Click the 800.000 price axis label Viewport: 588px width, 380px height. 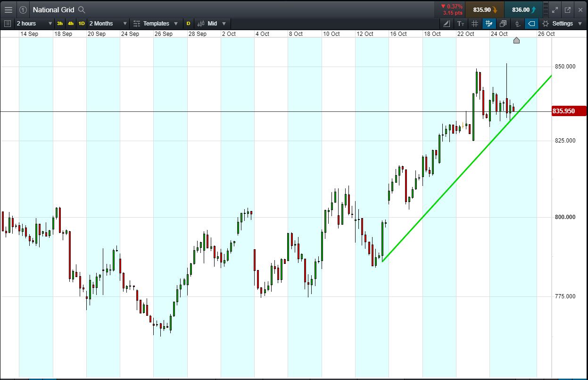(x=564, y=217)
